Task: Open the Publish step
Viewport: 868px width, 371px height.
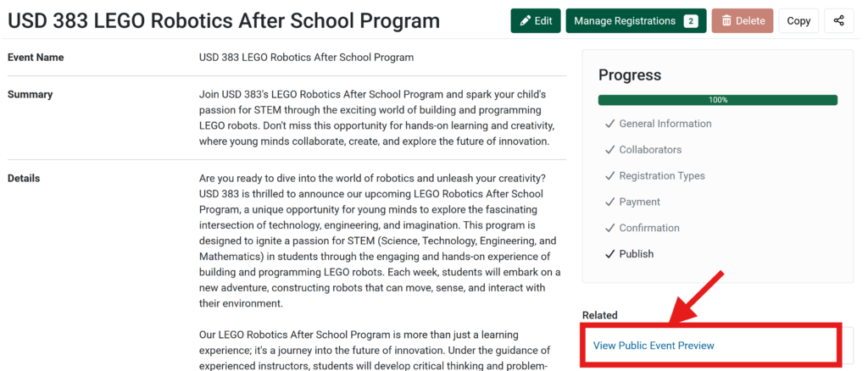Action: coord(637,254)
